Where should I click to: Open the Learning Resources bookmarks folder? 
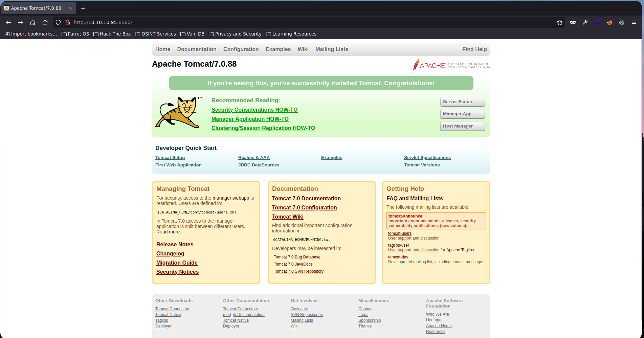pos(291,34)
